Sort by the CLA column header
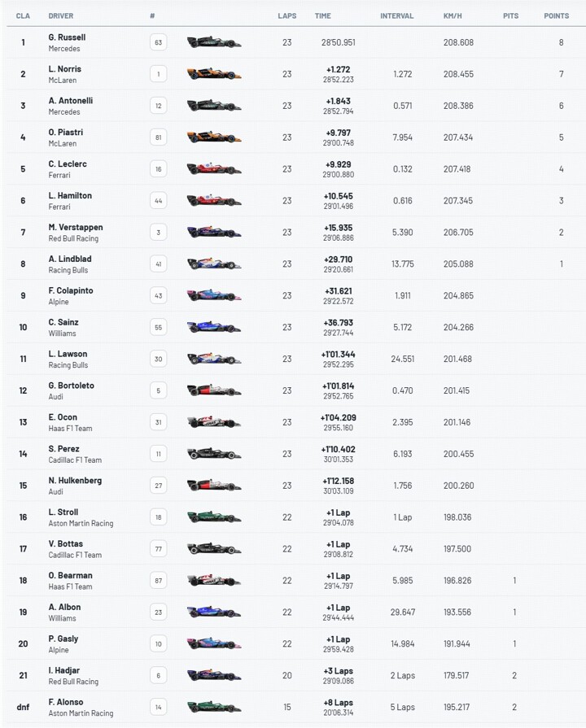Viewport: 586px width, 728px height. click(23, 15)
